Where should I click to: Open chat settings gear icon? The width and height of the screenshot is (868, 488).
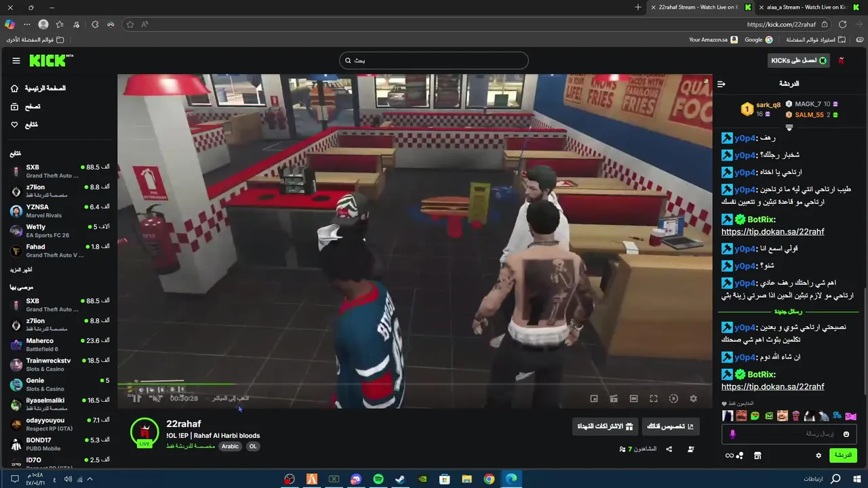point(818,455)
